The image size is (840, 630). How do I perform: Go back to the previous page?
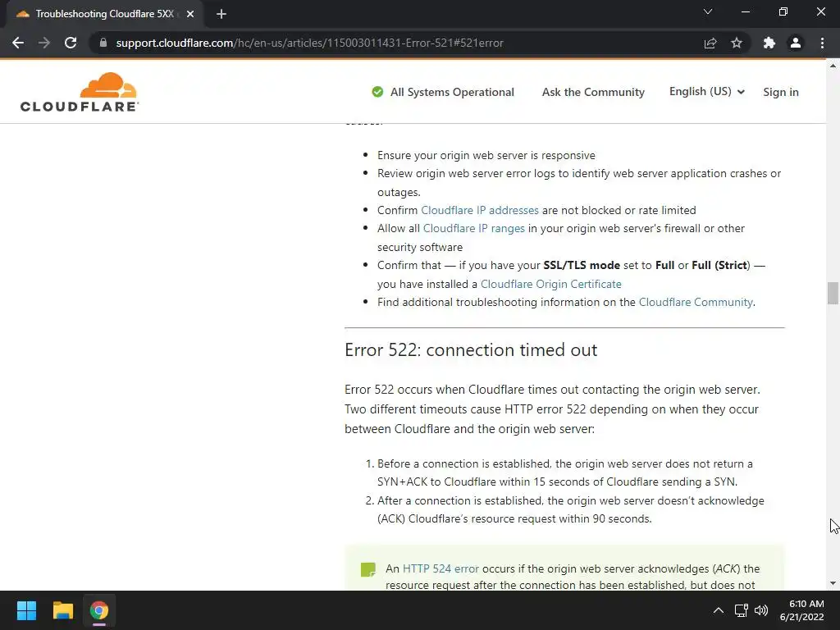18,43
